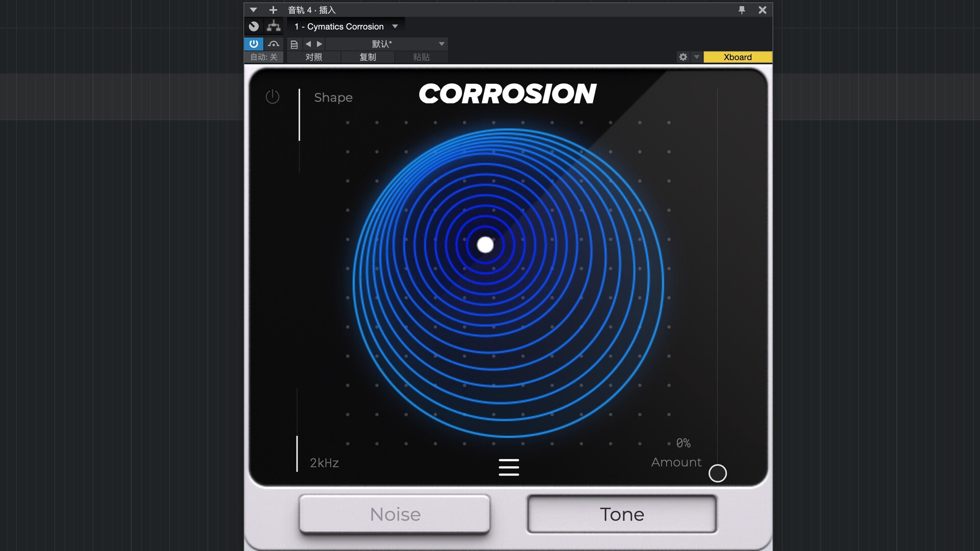Screen dimensions: 980x551
Task: Click the 粘贴 paste button
Action: coord(421,57)
